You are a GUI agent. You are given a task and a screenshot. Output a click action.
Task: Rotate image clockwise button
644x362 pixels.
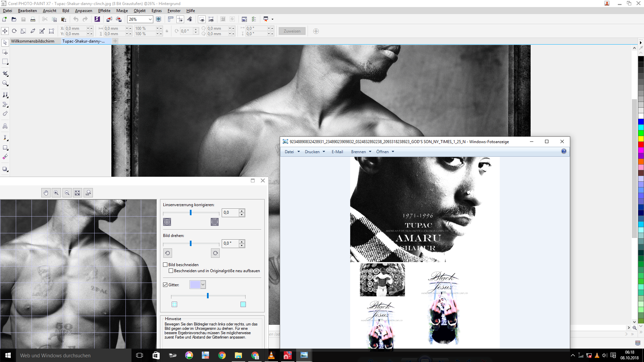(215, 253)
